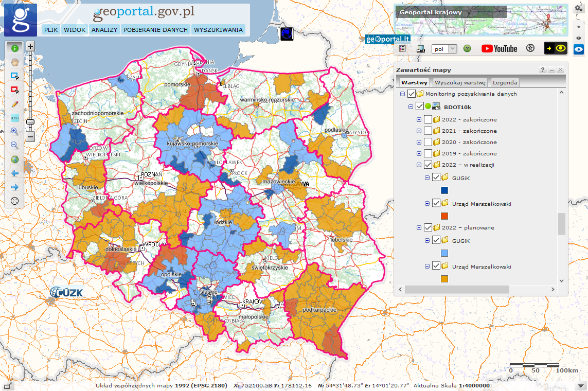Viewport: 588px width, 391px height.
Task: Enable the 2022 - zakończone layer checkbox
Action: tap(428, 119)
